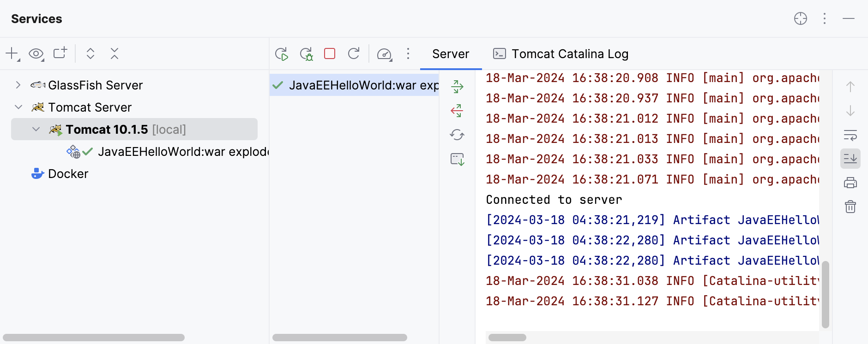Collapse the Tomcat Server node
868x344 pixels.
pos(18,107)
